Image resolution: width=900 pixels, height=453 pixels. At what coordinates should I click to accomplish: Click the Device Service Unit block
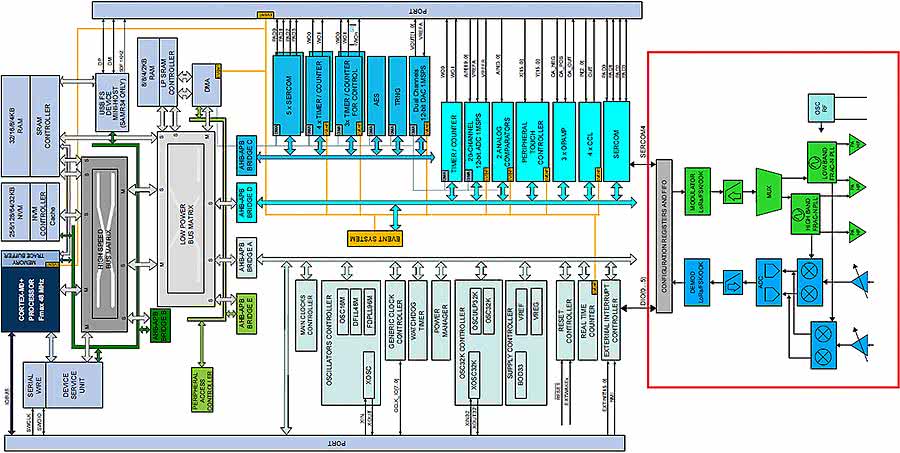coord(69,390)
